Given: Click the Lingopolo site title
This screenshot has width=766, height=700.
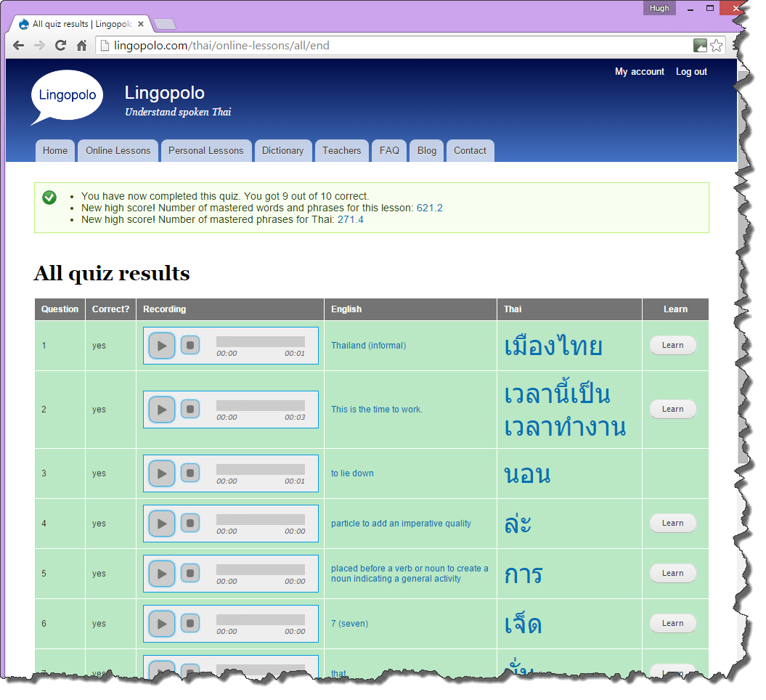Looking at the screenshot, I should [x=164, y=93].
